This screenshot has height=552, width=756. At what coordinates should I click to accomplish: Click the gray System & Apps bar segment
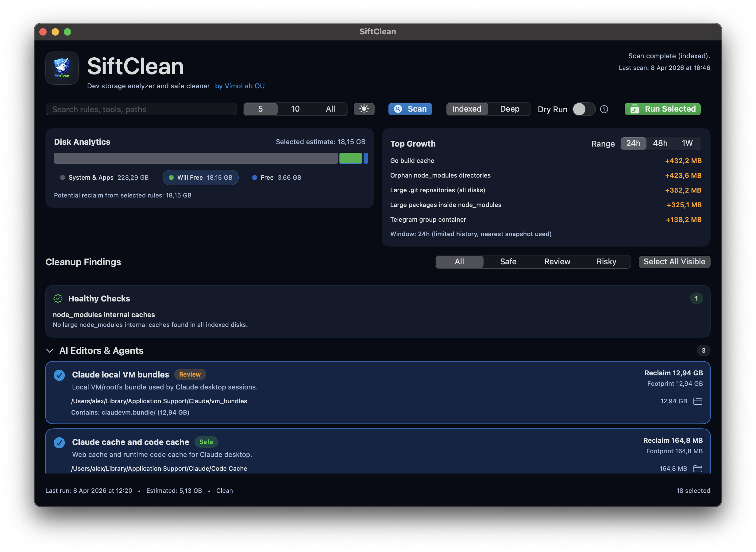coord(196,158)
